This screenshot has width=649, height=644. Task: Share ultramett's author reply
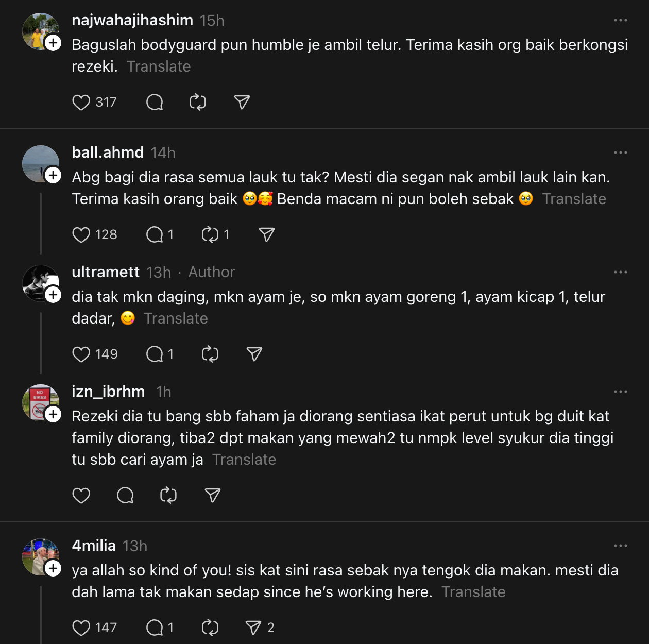(x=254, y=354)
